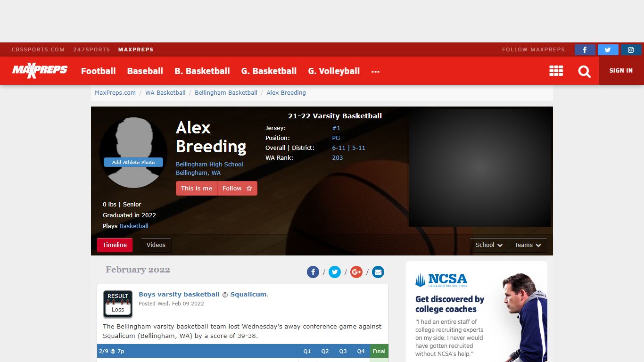Open the MaxPreps Facebook page icon
The image size is (644, 362).
[585, 49]
